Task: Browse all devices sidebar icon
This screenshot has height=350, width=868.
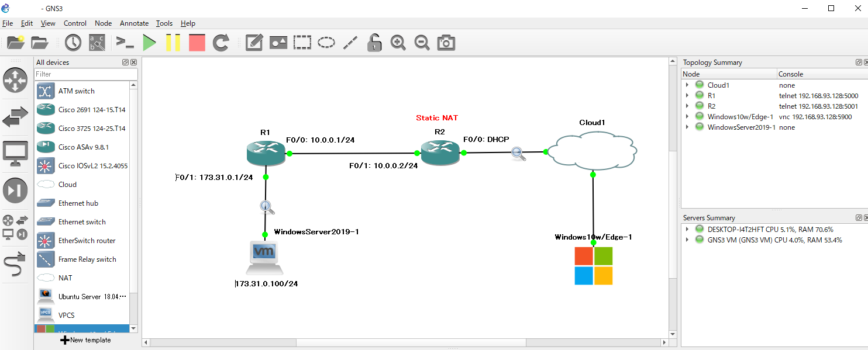Action: 15,227
